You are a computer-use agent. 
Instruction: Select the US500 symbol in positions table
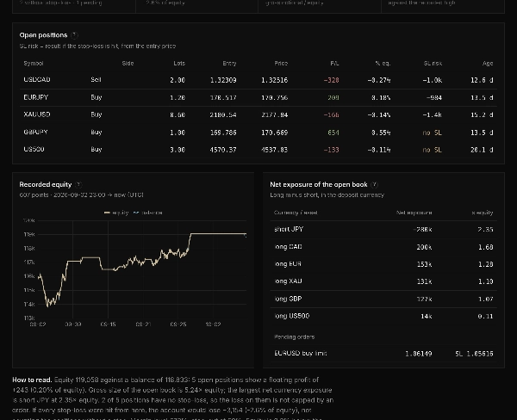pos(34,149)
